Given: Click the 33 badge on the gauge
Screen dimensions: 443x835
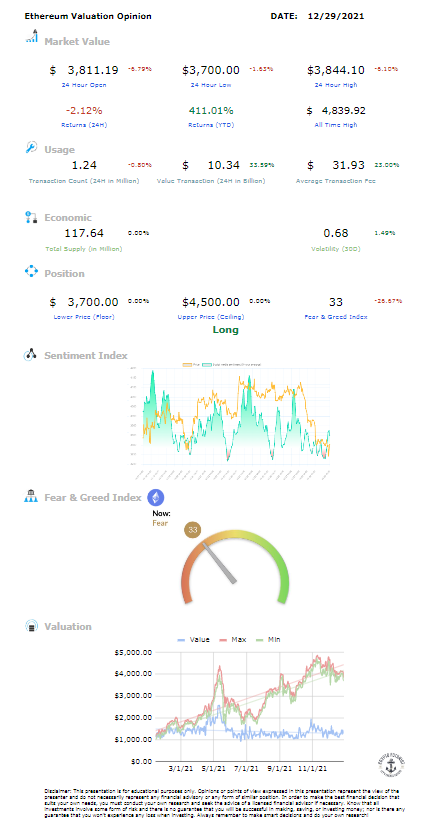Looking at the screenshot, I should (193, 530).
